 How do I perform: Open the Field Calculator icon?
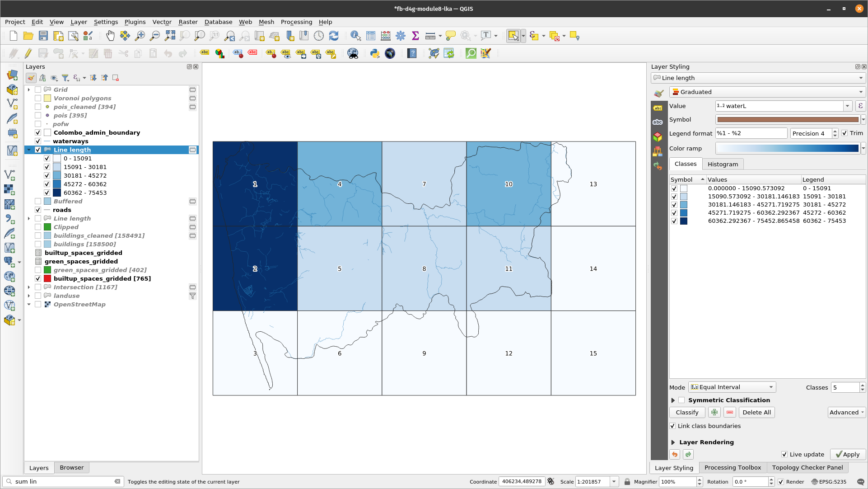click(x=386, y=36)
